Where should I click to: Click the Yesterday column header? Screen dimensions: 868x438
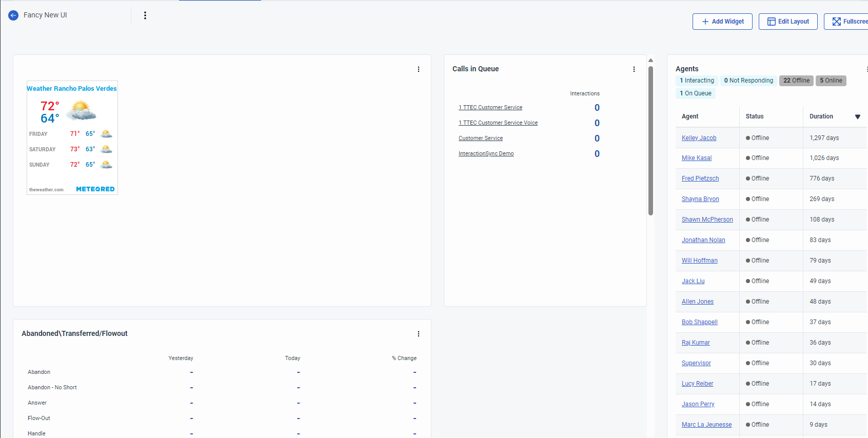181,359
